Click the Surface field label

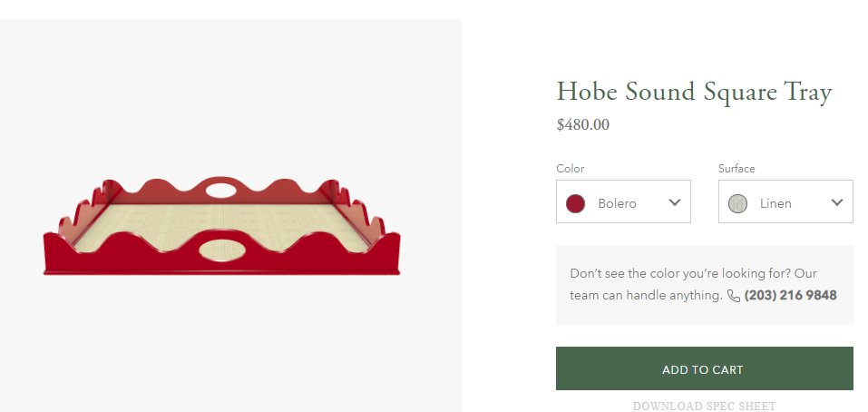pyautogui.click(x=736, y=169)
